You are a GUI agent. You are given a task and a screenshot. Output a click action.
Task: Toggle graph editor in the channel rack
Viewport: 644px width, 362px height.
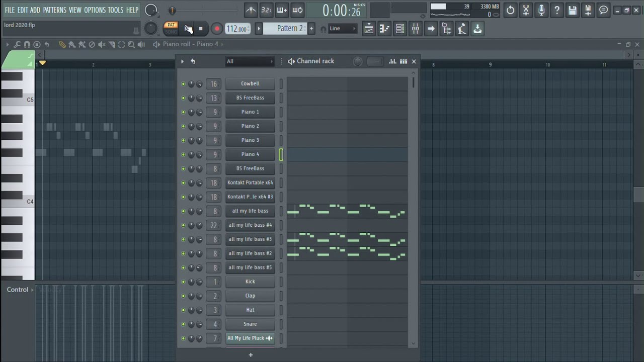[392, 61]
